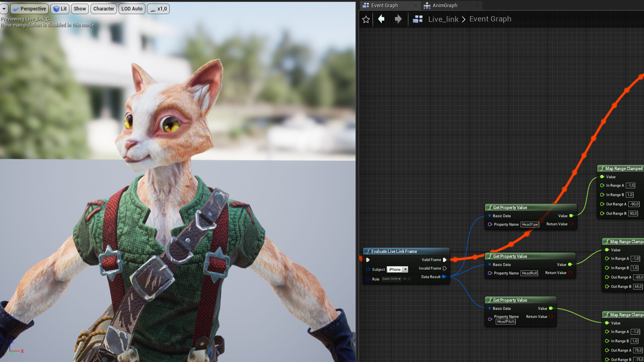
Task: Close the Event Graph tab
Action: click(416, 5)
